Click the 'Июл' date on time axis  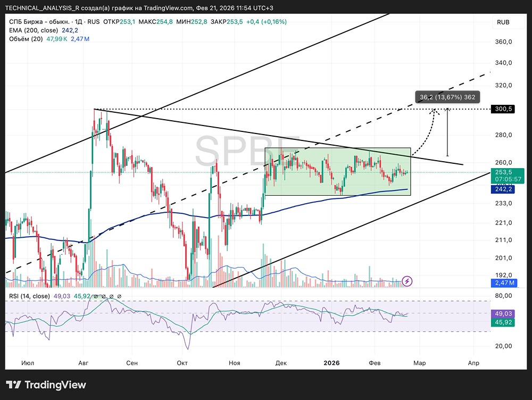[x=28, y=363]
